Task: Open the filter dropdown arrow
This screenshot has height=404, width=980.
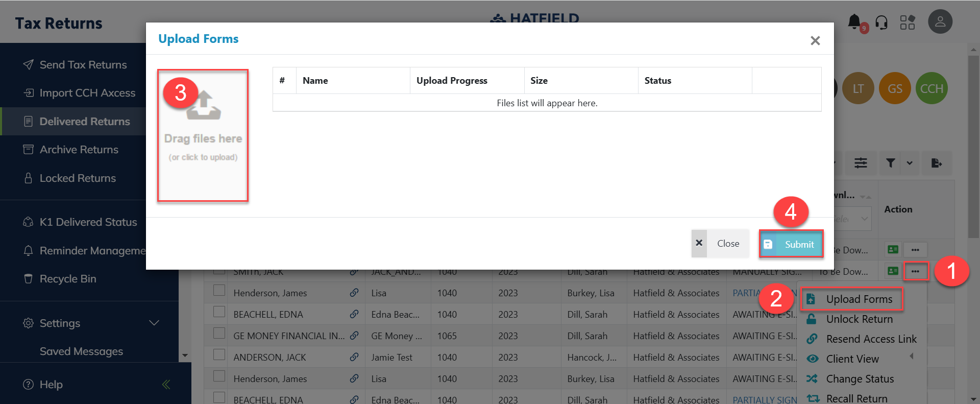Action: pos(910,163)
